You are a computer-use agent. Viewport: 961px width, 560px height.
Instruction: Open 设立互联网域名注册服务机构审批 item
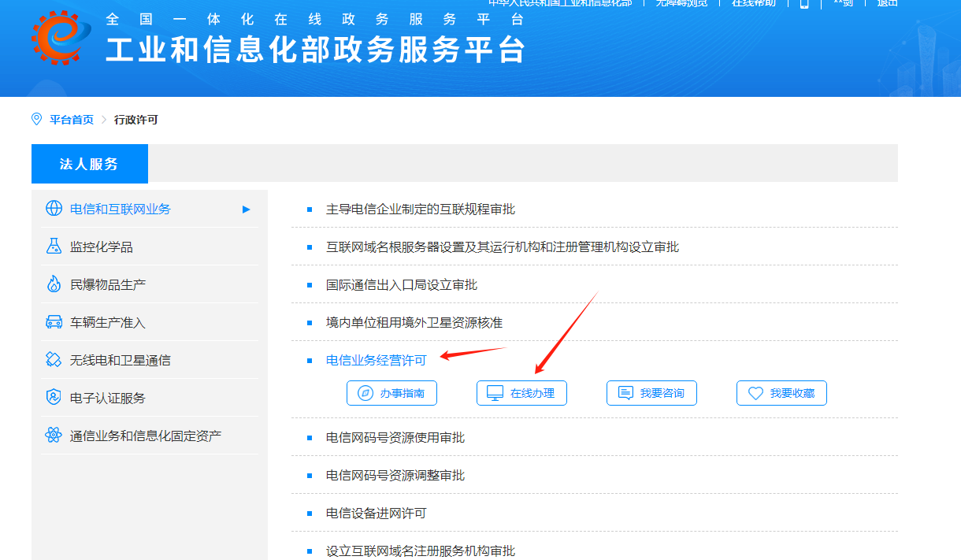[x=421, y=551]
